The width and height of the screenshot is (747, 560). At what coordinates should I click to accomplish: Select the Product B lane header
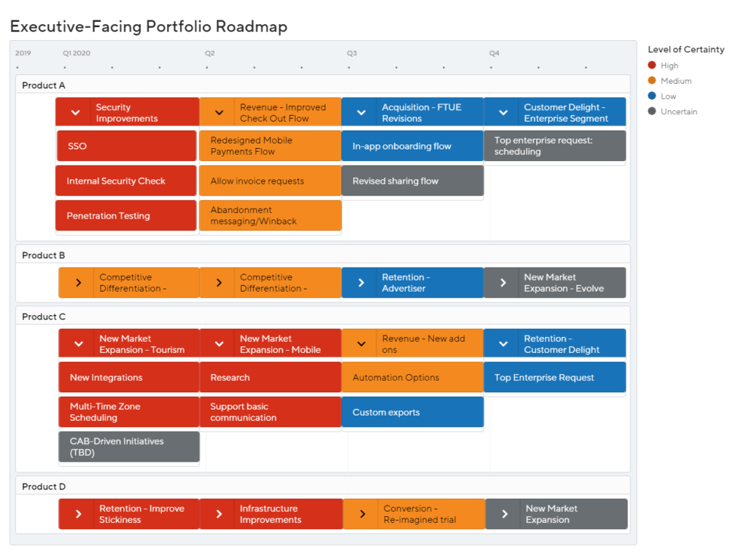tap(323, 255)
